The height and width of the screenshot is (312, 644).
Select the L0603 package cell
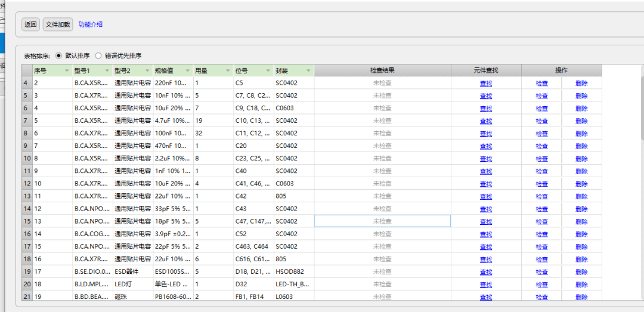294,296
